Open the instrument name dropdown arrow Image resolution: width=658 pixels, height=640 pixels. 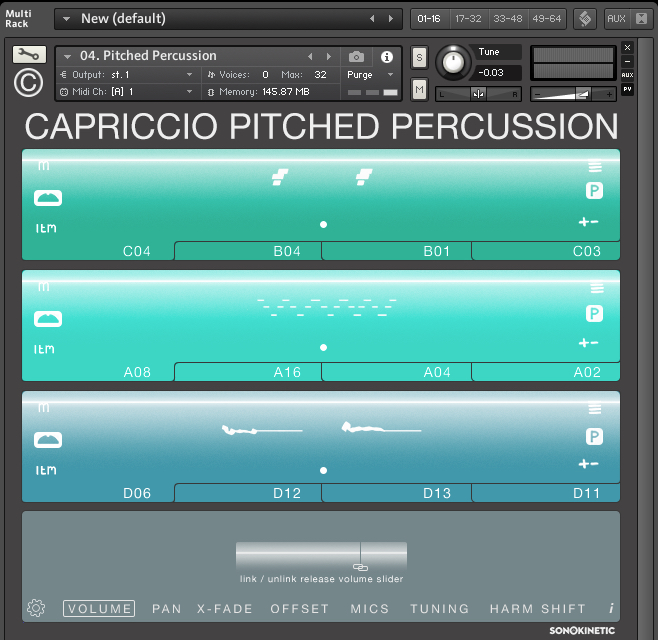(x=68, y=56)
